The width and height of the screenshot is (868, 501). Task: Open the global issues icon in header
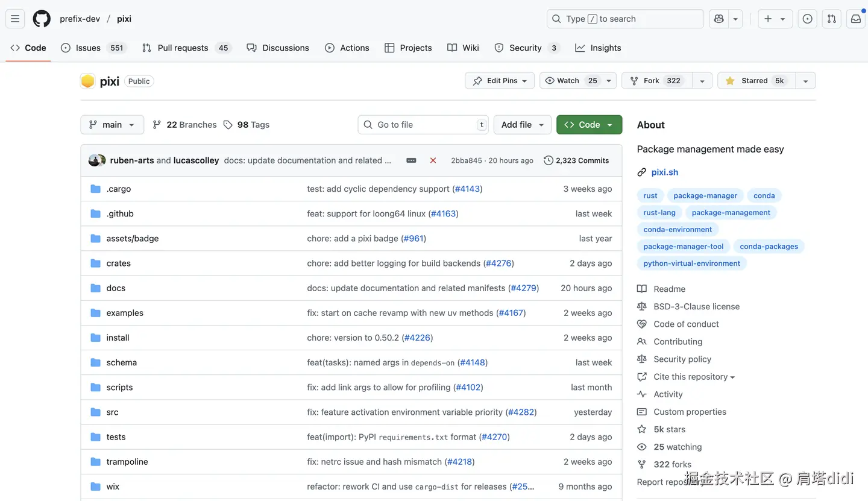pos(807,19)
